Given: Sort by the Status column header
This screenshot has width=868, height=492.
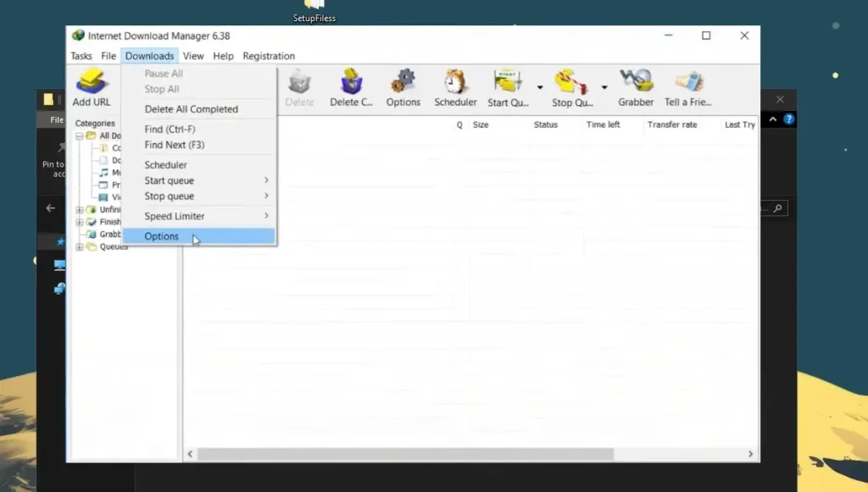Looking at the screenshot, I should point(546,124).
